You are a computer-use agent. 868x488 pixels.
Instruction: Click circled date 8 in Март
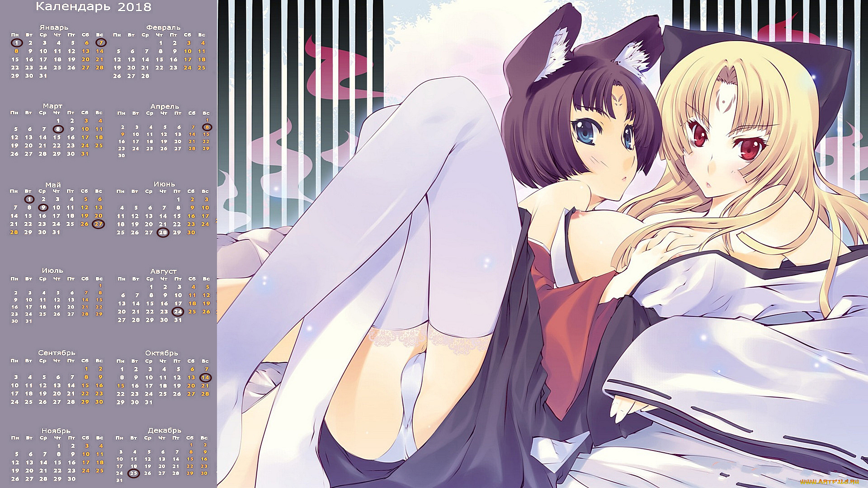click(57, 129)
